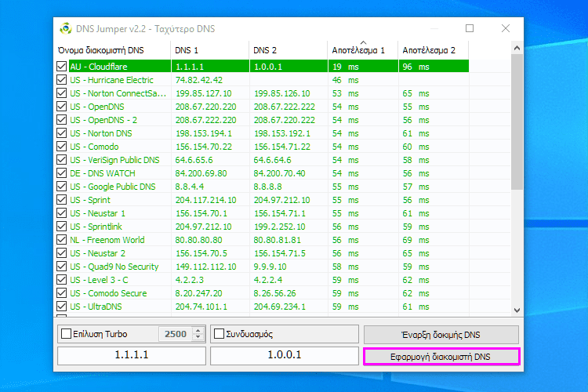
Task: Click the list scrollbar down arrow
Action: pyautogui.click(x=517, y=310)
